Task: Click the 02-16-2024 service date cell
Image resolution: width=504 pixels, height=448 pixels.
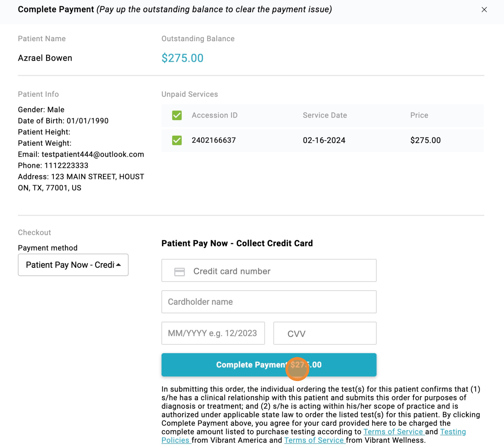Action: coord(324,140)
